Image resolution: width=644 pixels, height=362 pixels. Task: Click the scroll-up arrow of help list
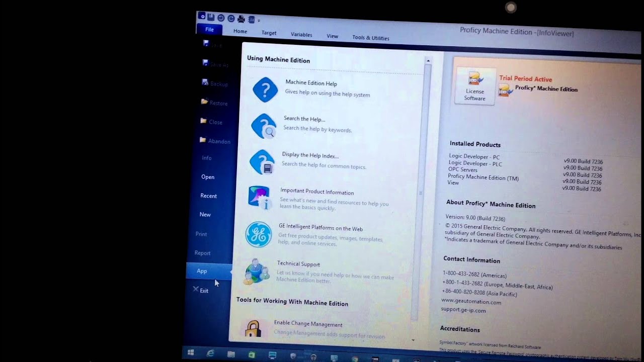click(428, 61)
